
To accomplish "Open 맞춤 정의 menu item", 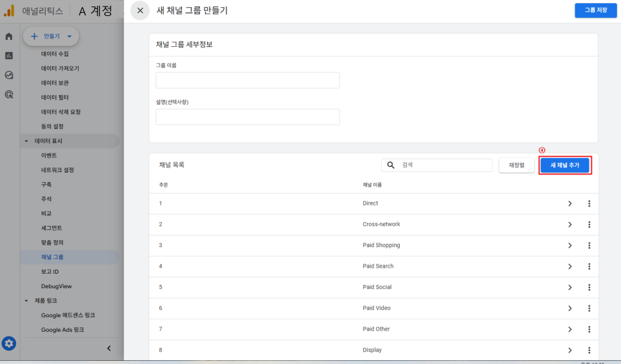I will 52,243.
